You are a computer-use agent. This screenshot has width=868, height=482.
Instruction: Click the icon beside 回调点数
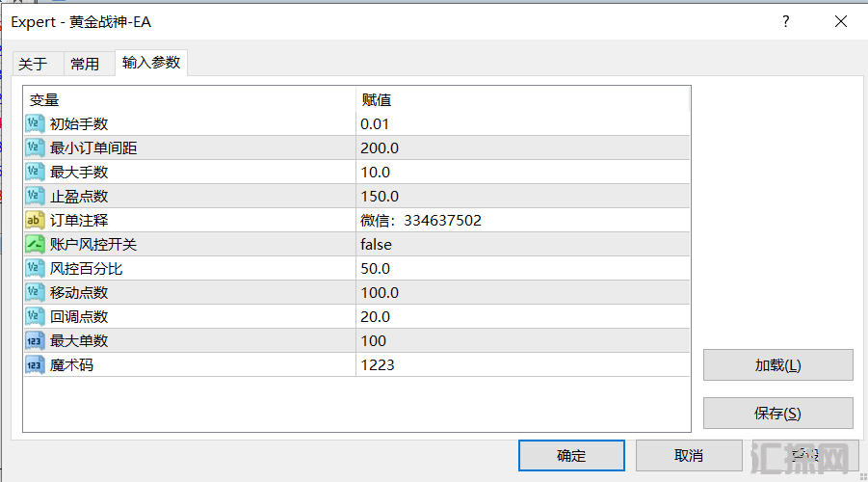pos(35,316)
